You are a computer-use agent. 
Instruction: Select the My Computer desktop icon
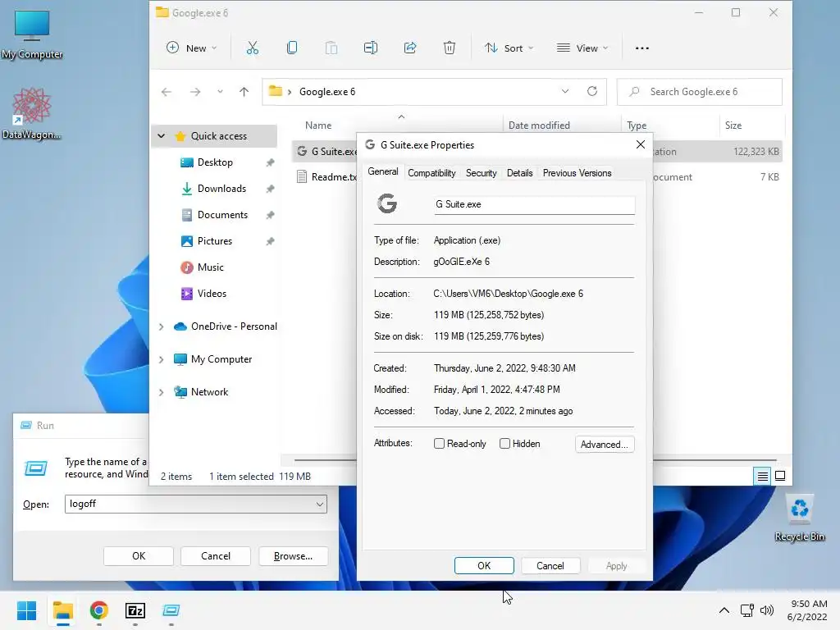32,34
